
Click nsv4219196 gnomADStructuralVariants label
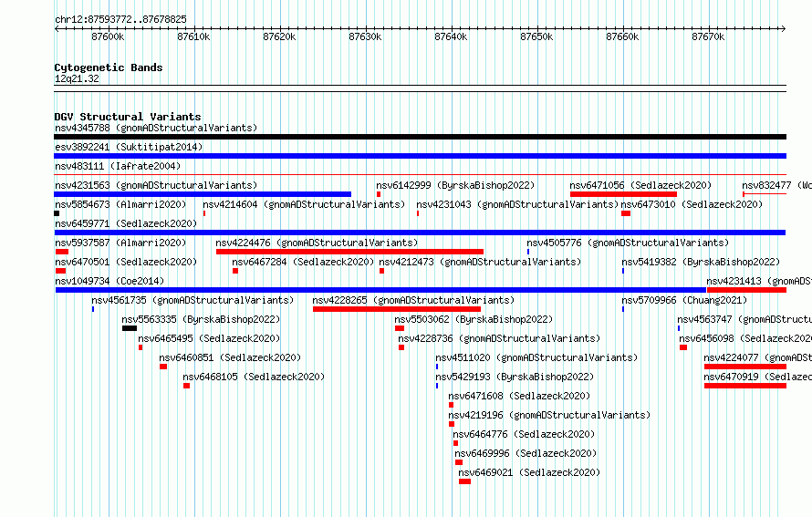tap(549, 415)
